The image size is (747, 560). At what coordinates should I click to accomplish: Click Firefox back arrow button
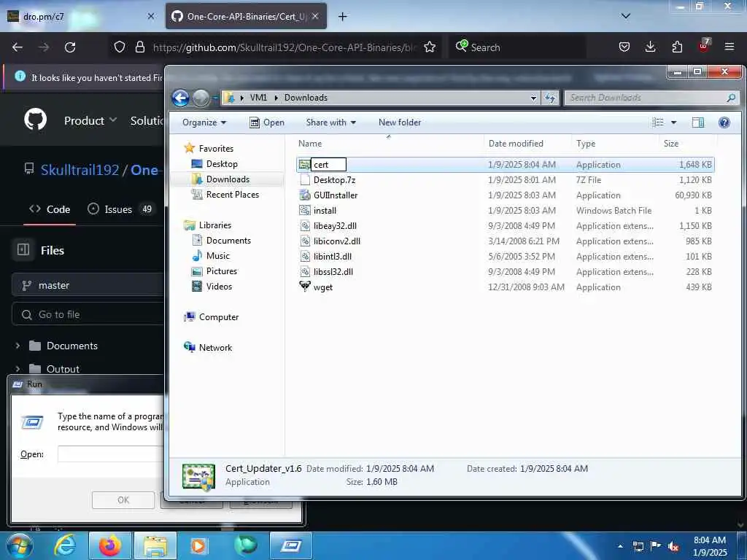(x=18, y=47)
